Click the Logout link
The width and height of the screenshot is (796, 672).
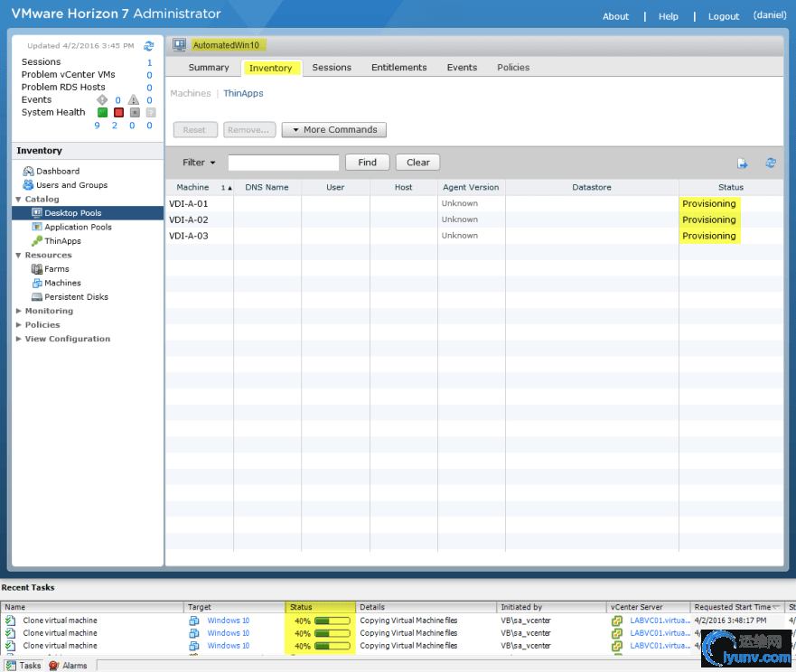724,16
